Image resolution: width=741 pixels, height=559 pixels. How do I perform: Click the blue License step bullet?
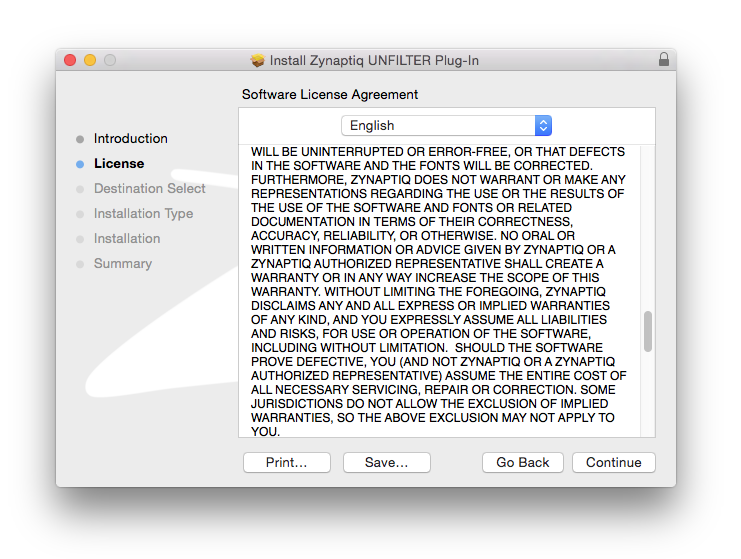(80, 164)
